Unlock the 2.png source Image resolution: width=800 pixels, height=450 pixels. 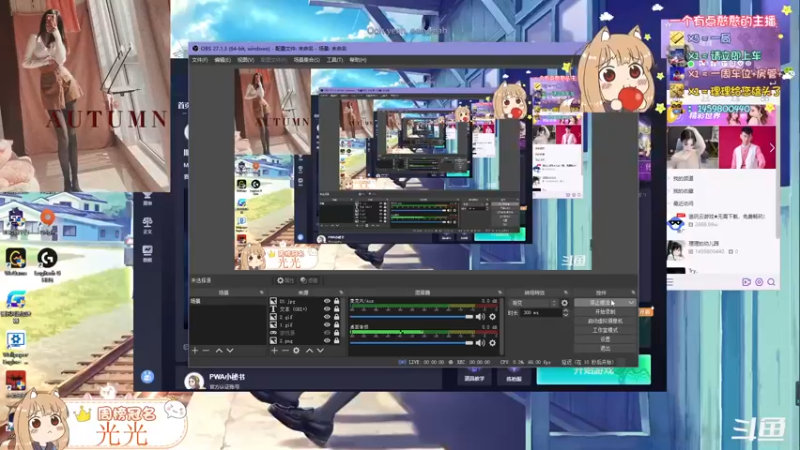(x=337, y=340)
